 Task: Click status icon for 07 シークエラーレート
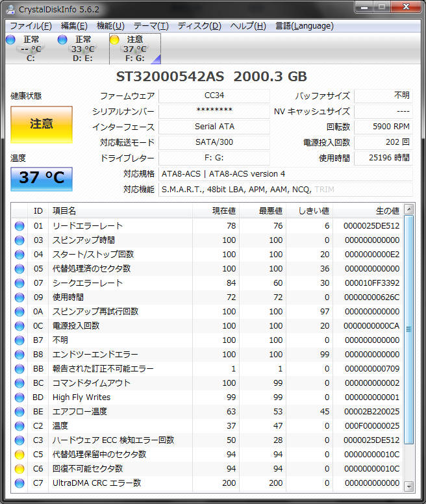[x=19, y=283]
